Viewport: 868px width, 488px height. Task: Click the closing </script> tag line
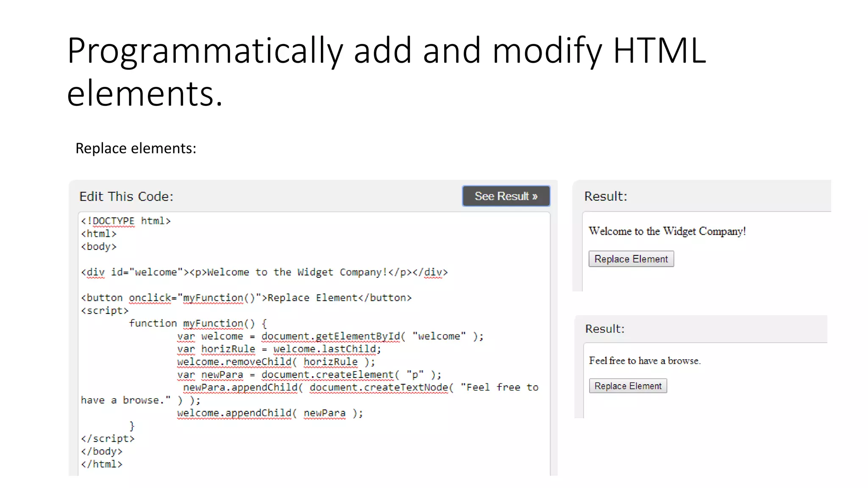click(108, 438)
